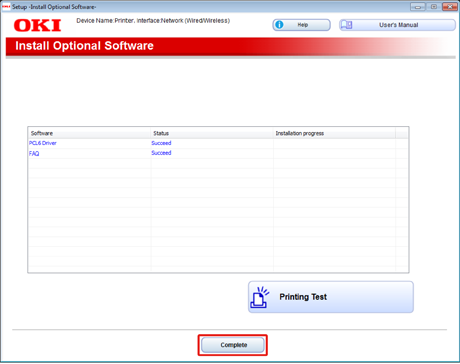
Task: Open the User's Manual
Action: 397,25
